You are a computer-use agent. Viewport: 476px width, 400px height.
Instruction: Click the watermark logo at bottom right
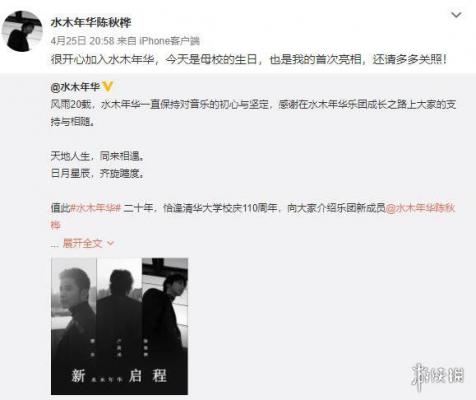(x=437, y=376)
